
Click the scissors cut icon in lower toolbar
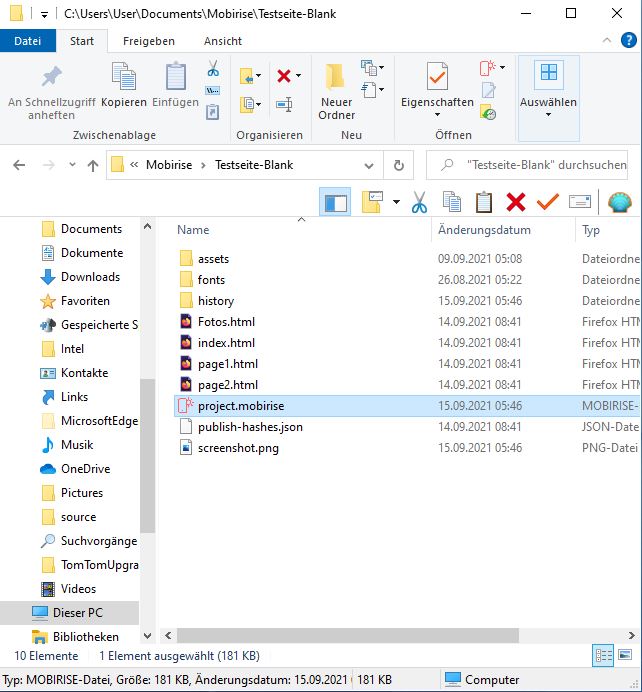click(x=419, y=202)
